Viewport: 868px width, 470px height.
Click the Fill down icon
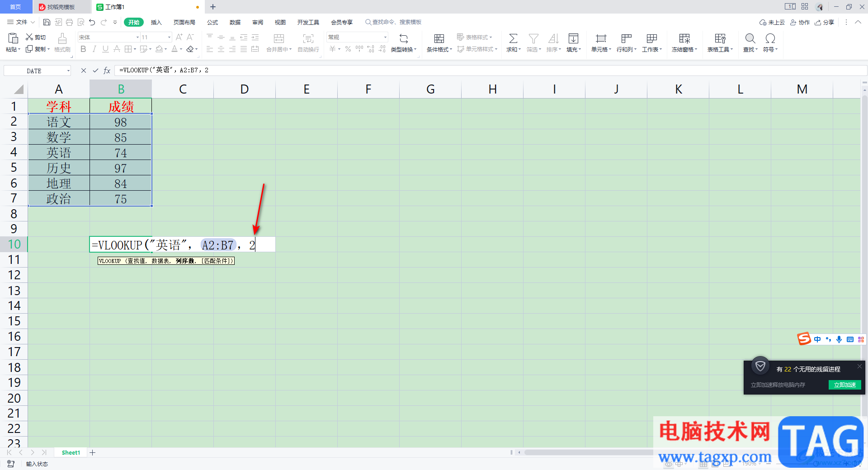coord(573,38)
